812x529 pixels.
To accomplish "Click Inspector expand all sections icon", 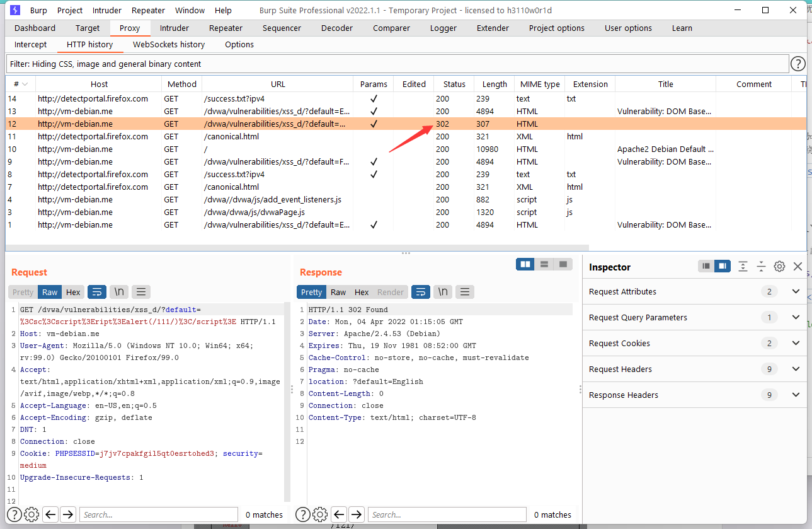I will [743, 267].
